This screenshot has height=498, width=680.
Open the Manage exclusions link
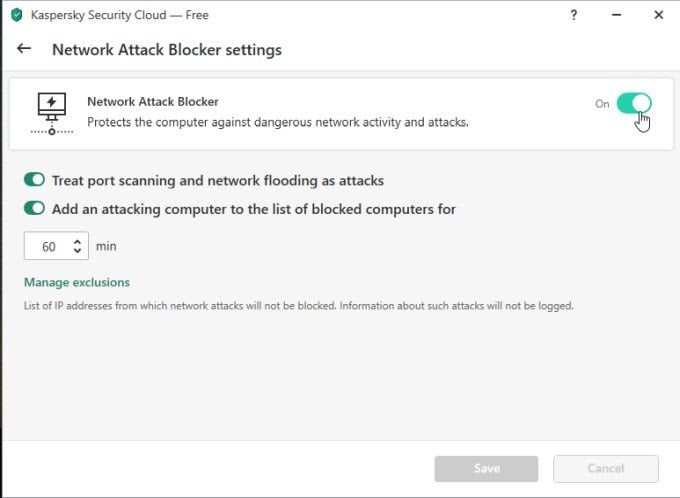tap(77, 282)
